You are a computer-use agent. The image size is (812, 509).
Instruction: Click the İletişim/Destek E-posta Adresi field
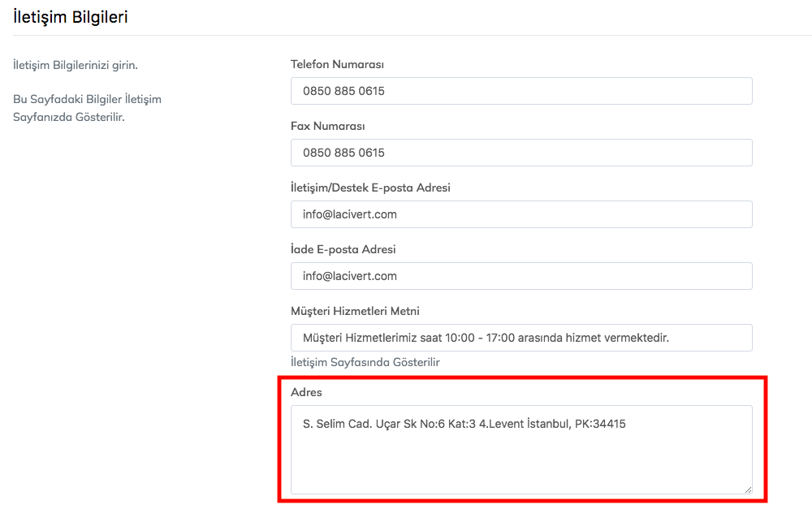(521, 214)
